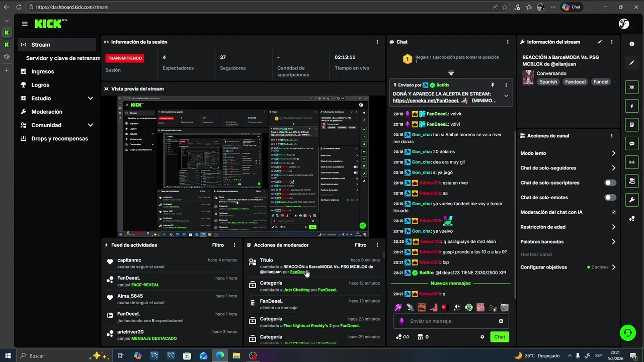Edit stream info with the pencil icon in panel header
644x362 pixels.
[599, 42]
